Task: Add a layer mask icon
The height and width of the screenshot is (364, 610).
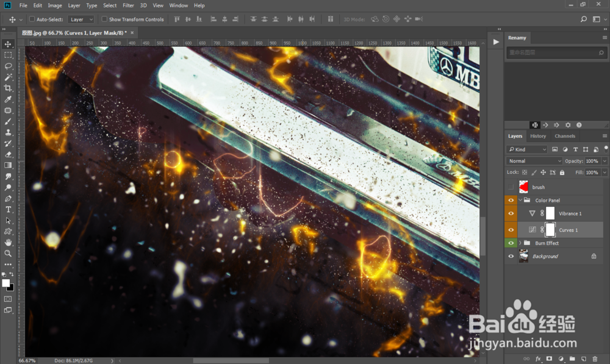Action: [x=550, y=359]
